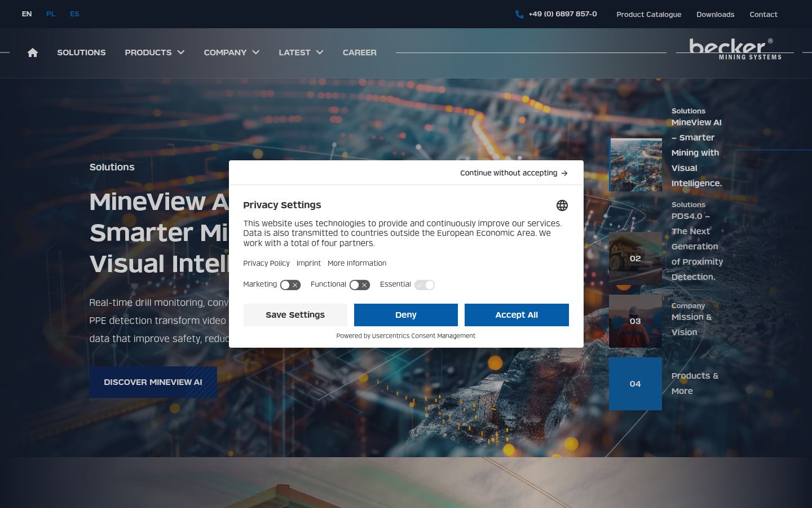Open the More Information link
Image resolution: width=812 pixels, height=508 pixels.
(x=357, y=264)
